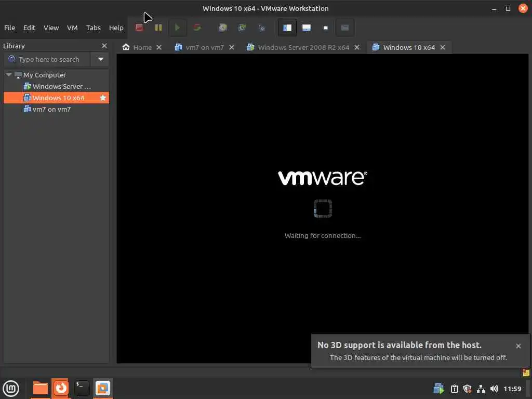Suspend the VM with the pause icon
This screenshot has height=399, width=532.
(158, 28)
